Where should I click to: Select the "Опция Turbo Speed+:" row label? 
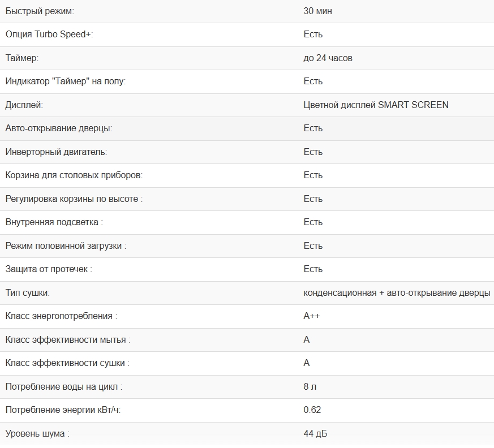coord(49,35)
